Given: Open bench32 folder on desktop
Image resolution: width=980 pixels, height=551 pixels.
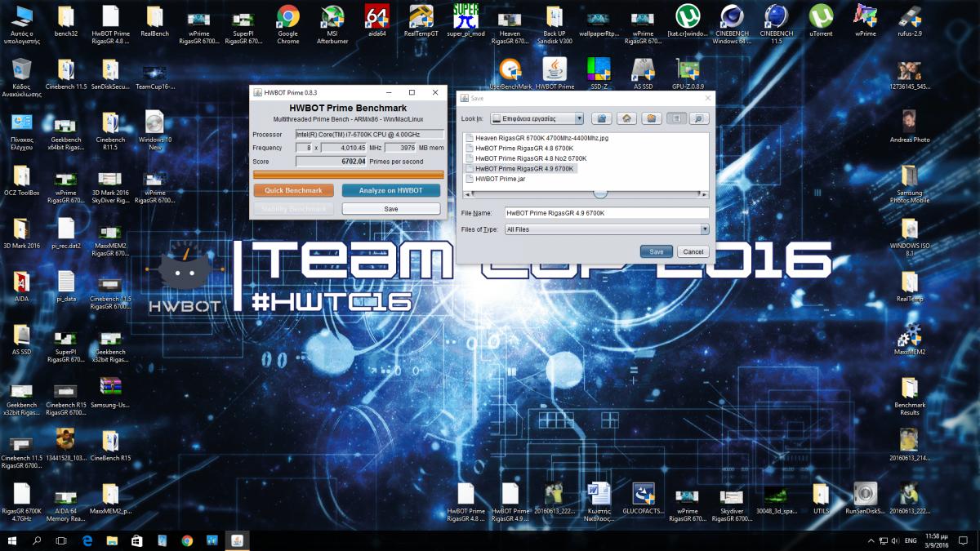Looking at the screenshot, I should click(65, 20).
